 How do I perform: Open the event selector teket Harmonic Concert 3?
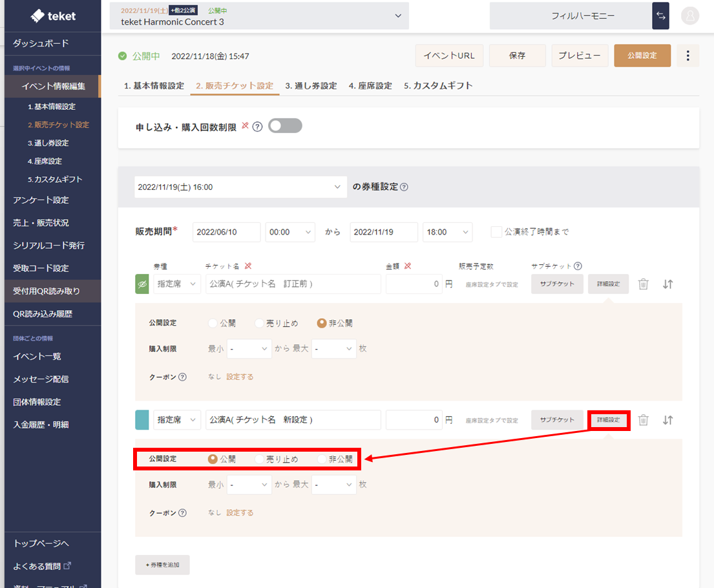point(259,16)
